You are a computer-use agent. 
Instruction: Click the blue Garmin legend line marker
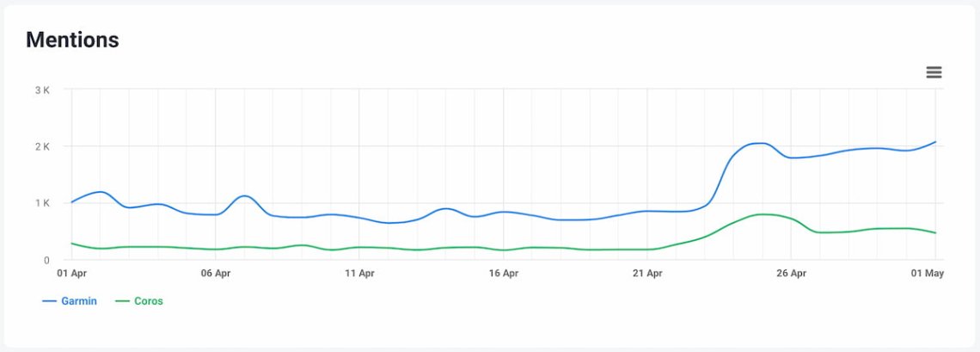pos(50,301)
